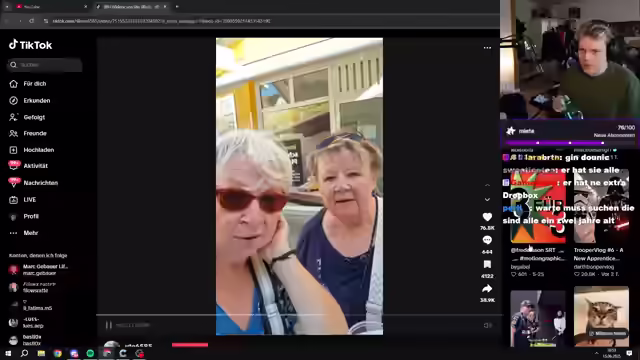The image size is (640, 360).
Task: Open a new browser tab
Action: pos(177,7)
